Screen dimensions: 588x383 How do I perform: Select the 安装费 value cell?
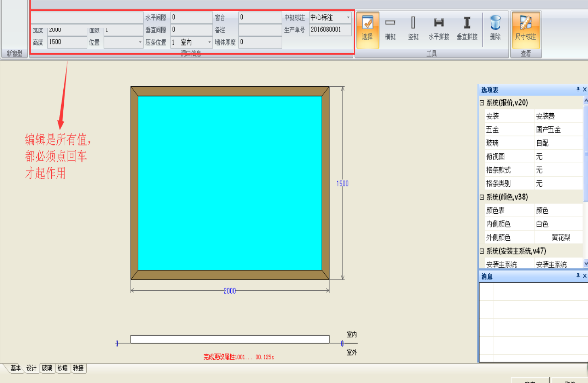click(x=559, y=116)
